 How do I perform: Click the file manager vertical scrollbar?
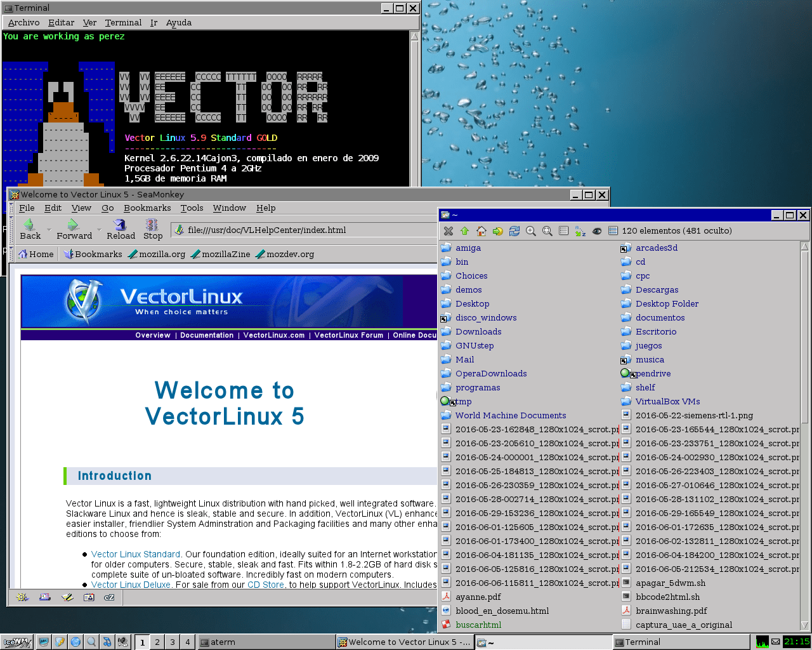click(805, 435)
